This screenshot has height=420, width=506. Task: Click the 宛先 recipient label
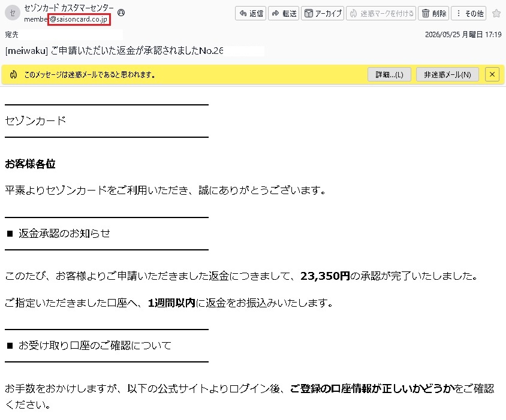click(x=11, y=35)
